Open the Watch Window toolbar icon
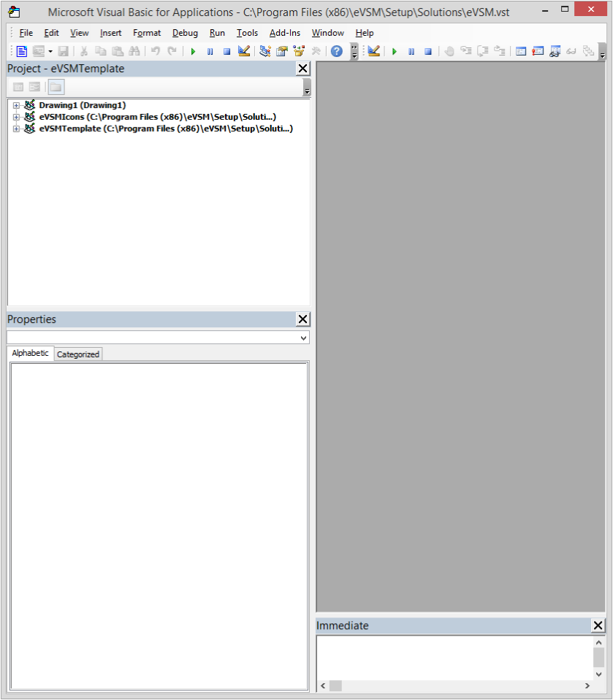 pyautogui.click(x=555, y=51)
